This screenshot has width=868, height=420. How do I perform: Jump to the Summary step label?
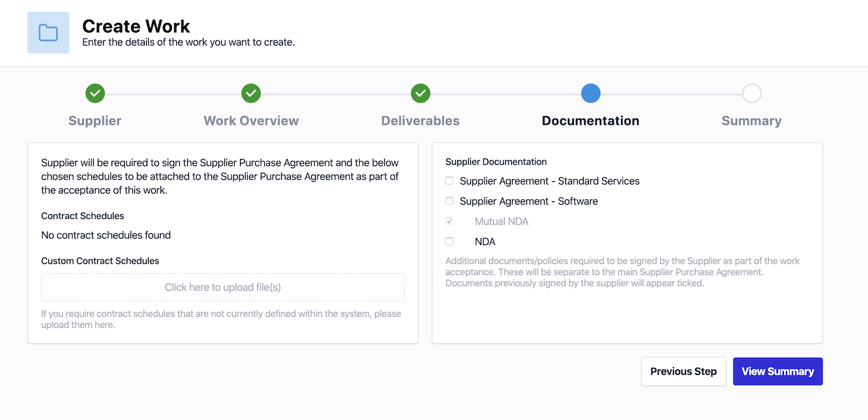tap(752, 121)
